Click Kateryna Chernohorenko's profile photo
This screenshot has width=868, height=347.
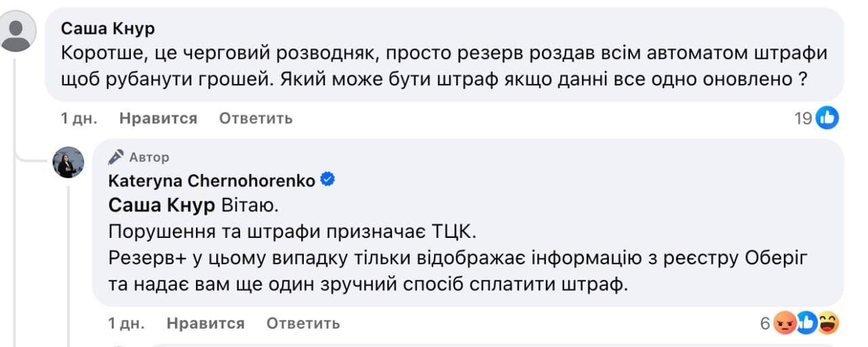(x=68, y=162)
